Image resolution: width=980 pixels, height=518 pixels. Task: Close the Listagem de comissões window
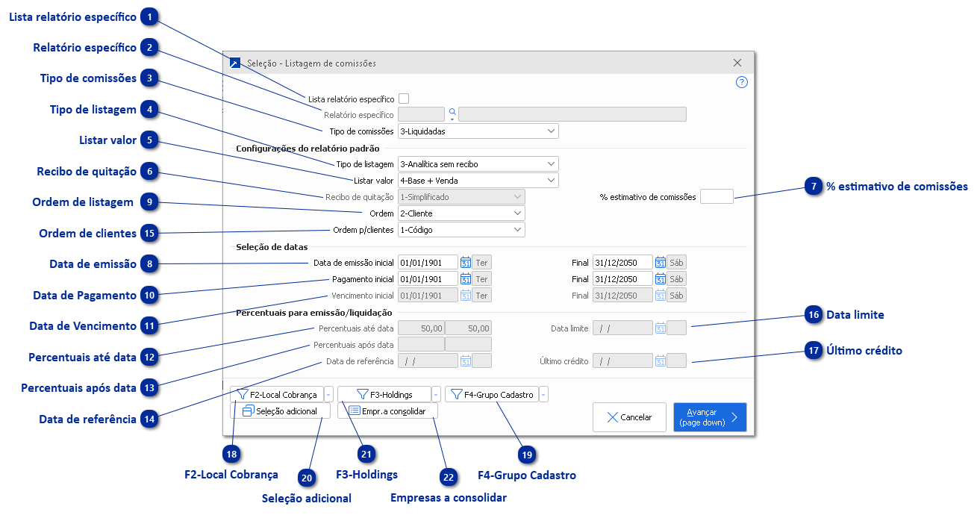(x=737, y=63)
